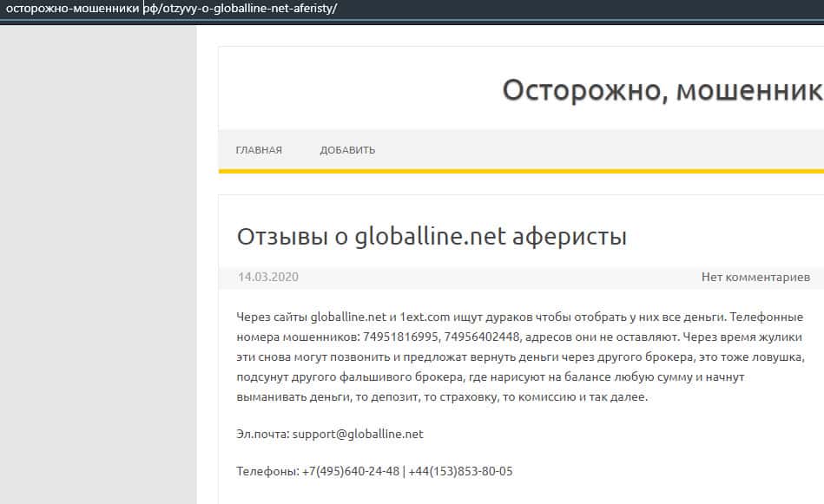Click the Телефоны label
Viewport: 824px width, 504px height.
[x=267, y=471]
